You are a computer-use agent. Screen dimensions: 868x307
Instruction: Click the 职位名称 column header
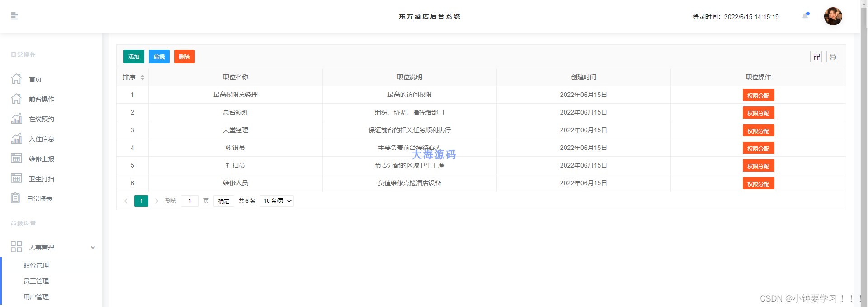(x=236, y=77)
